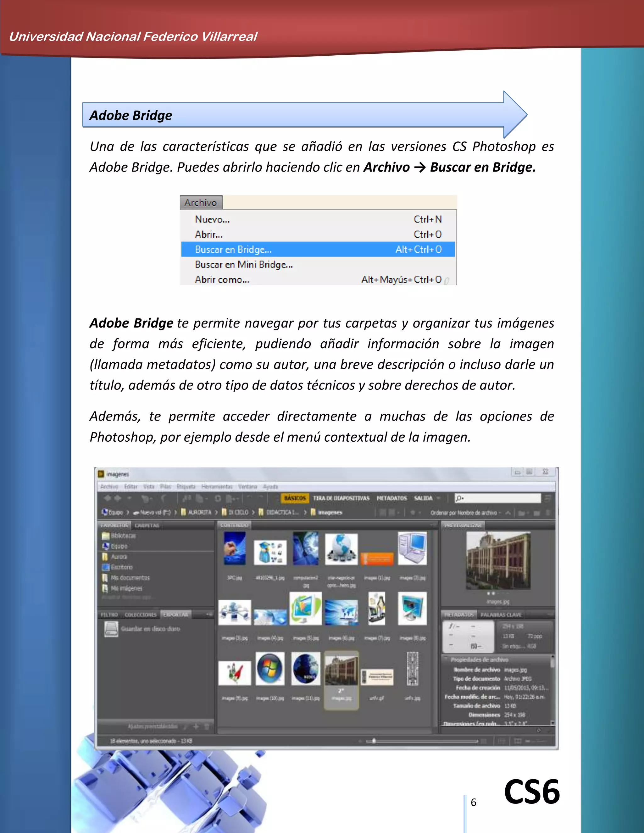Click the thumbnail size slider handle
Image resolution: width=644 pixels, height=833 pixels.
[374, 741]
